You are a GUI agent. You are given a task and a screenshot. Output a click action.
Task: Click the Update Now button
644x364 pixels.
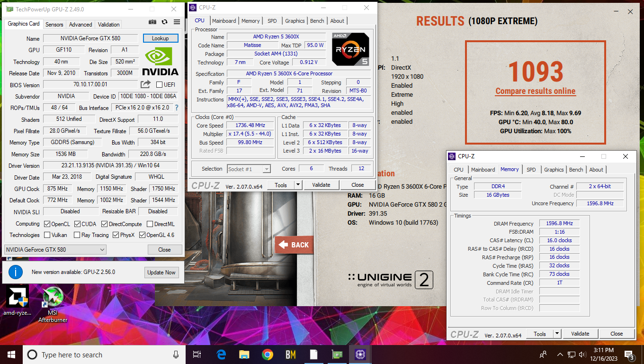pyautogui.click(x=161, y=272)
